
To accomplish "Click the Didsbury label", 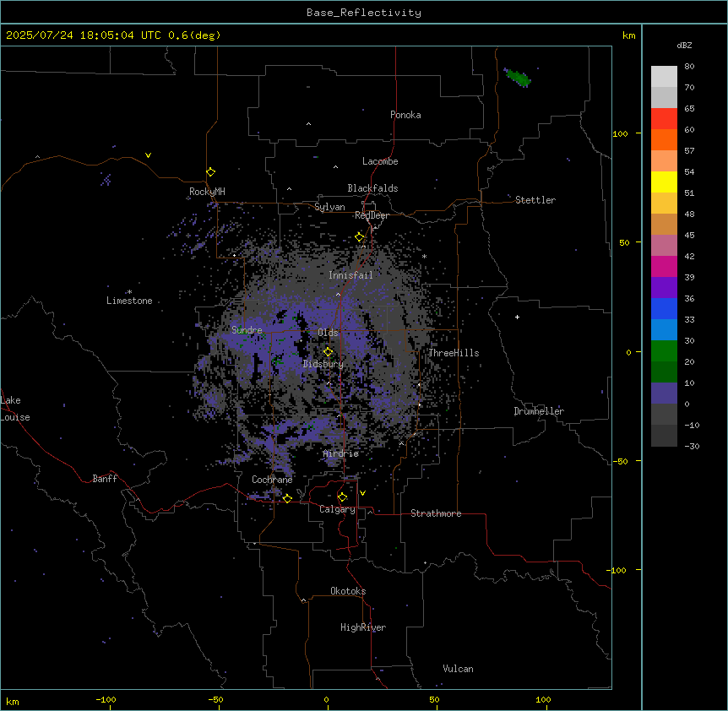I will 323,364.
